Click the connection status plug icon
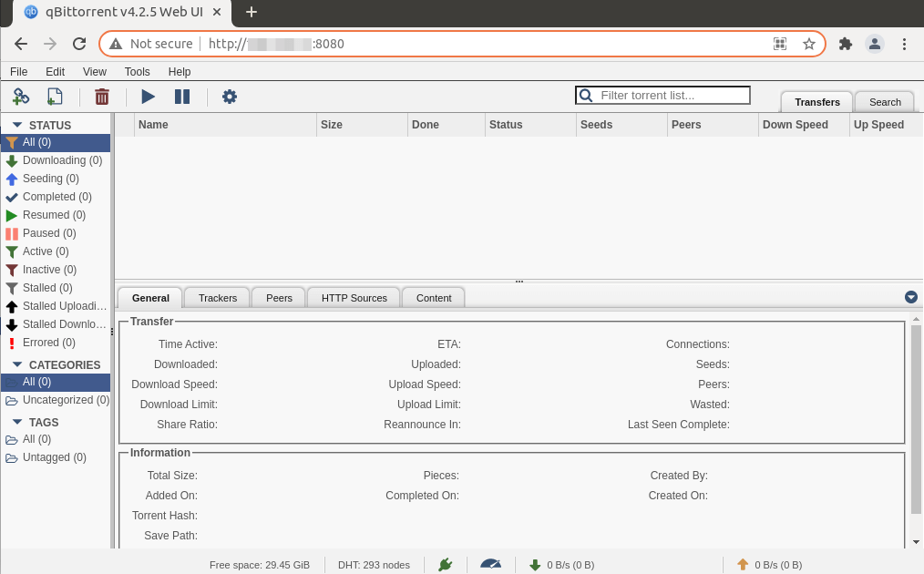The image size is (924, 574). pos(445,565)
